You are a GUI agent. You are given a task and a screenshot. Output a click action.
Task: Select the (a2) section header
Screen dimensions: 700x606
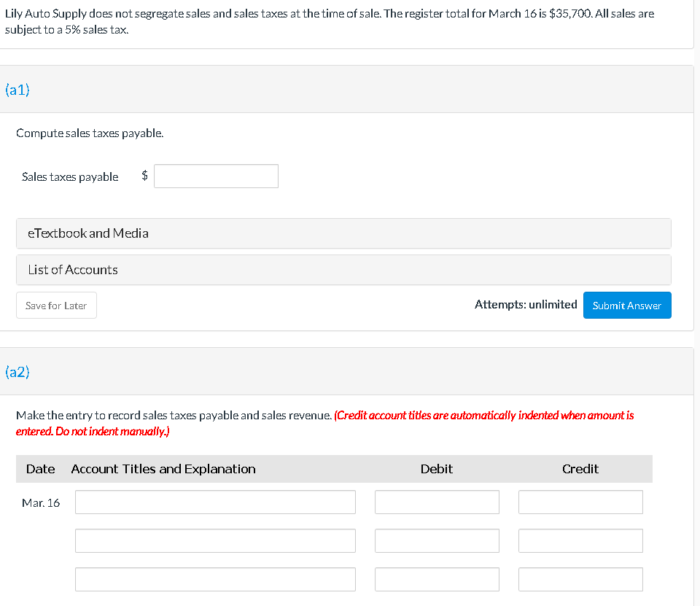[16, 371]
